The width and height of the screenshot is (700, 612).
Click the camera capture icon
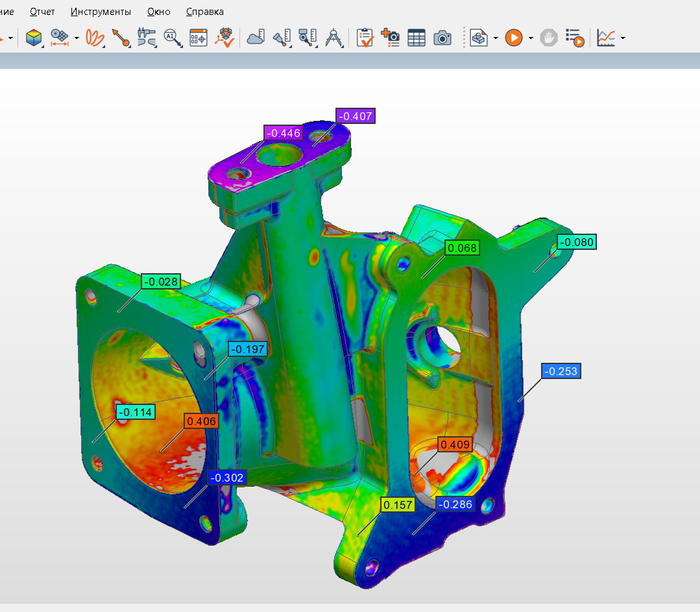pos(442,38)
